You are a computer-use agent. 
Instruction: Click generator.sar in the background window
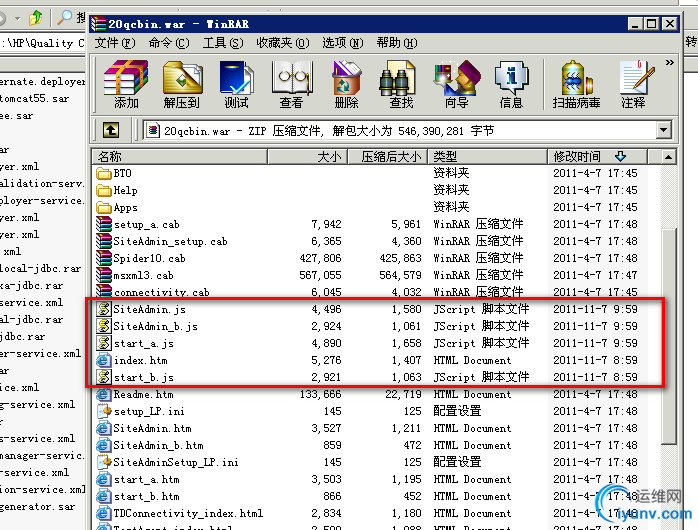tap(37, 506)
